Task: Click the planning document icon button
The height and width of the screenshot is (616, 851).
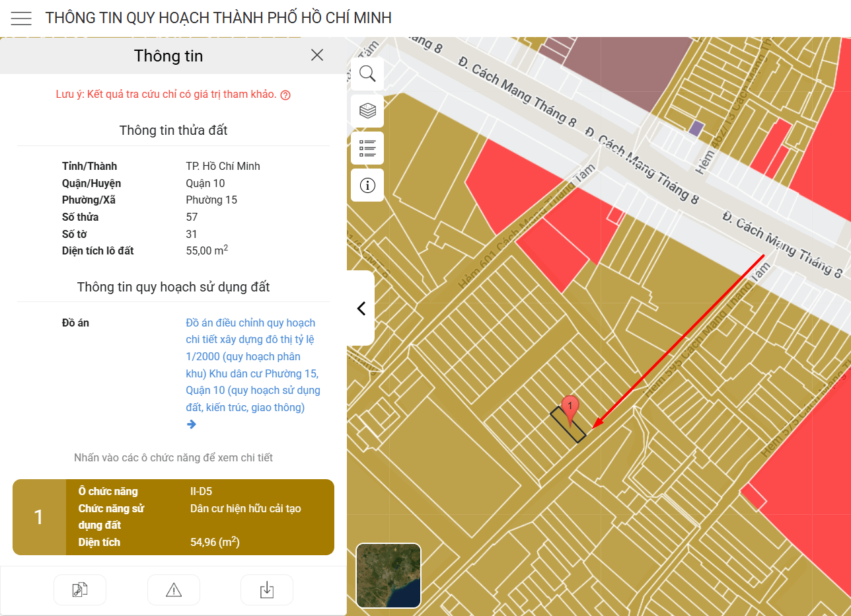Action: (x=80, y=590)
